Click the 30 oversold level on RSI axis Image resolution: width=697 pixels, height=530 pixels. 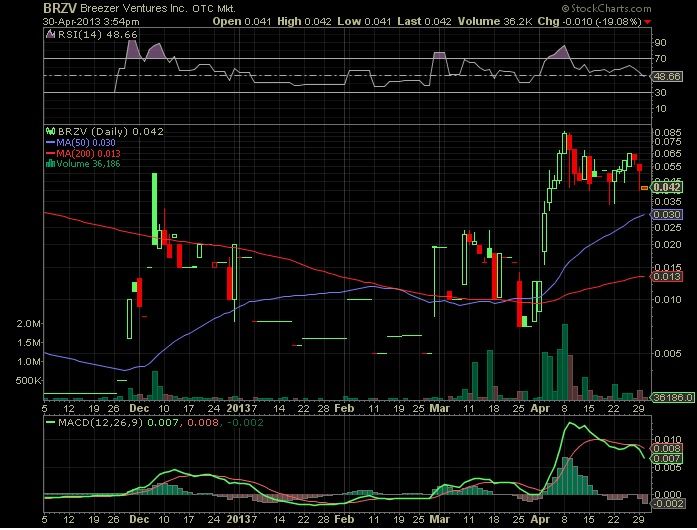tap(660, 92)
